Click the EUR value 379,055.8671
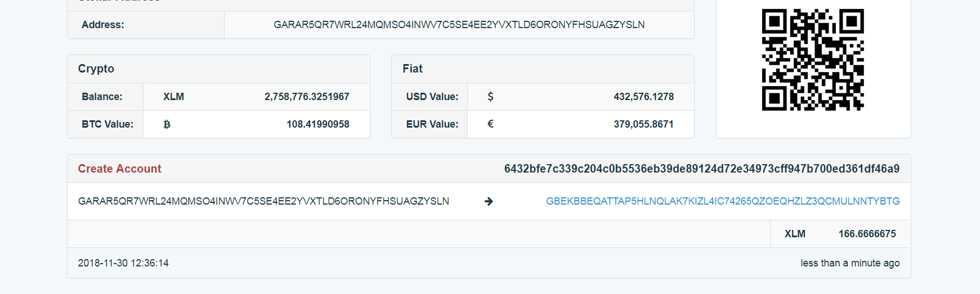 [643, 124]
